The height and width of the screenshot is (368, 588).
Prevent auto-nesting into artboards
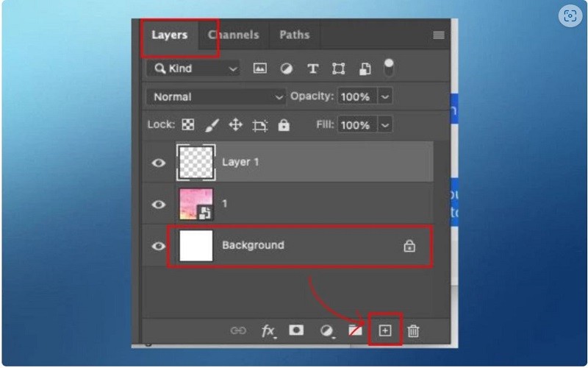260,125
